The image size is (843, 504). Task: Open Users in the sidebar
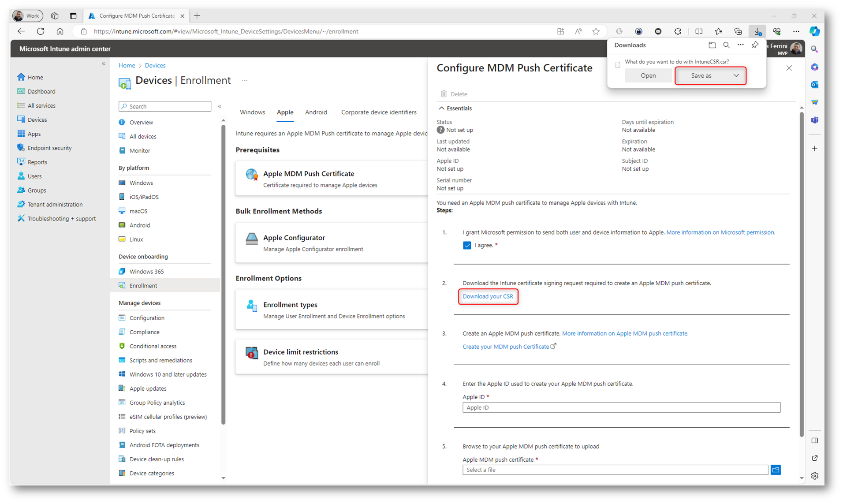[x=34, y=176]
